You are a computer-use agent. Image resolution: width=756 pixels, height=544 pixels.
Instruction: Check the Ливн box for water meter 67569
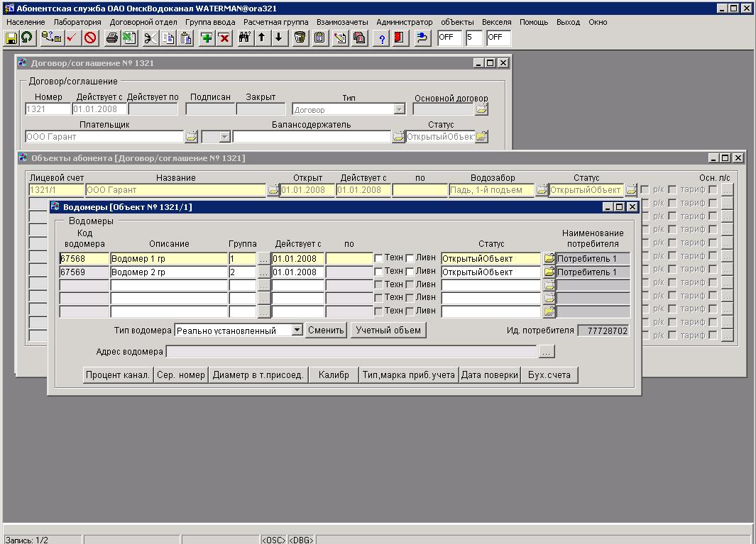click(x=410, y=272)
